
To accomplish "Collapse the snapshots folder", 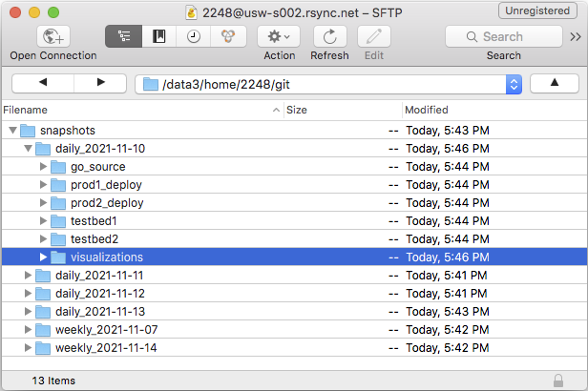I will pos(12,131).
